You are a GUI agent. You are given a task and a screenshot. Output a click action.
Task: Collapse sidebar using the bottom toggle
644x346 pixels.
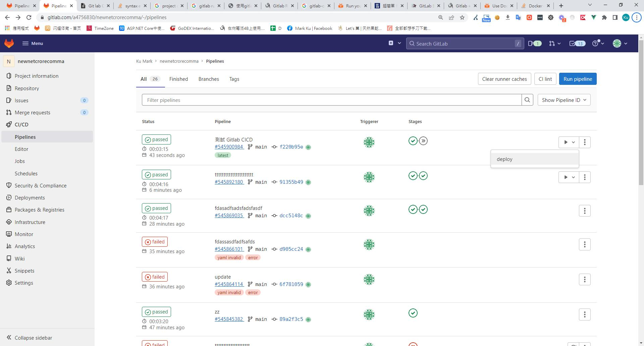[x=30, y=338]
